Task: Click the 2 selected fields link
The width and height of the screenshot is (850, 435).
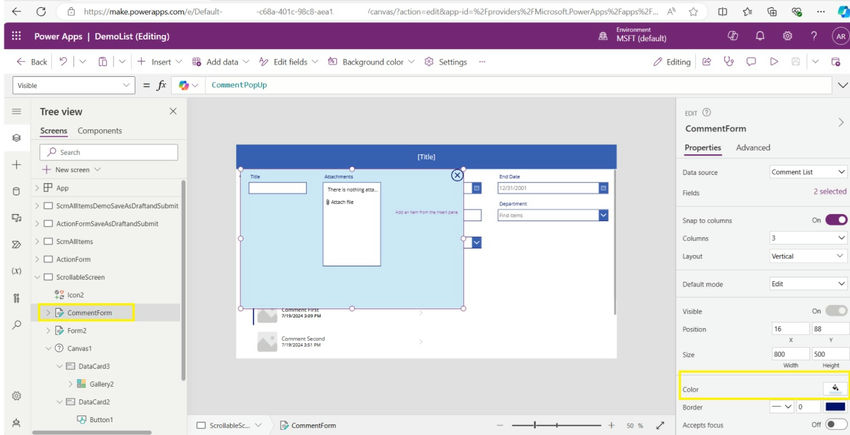Action: pyautogui.click(x=829, y=191)
